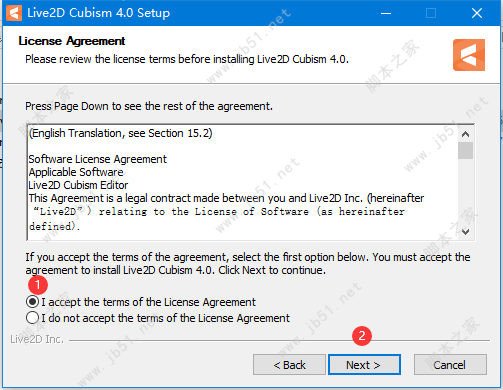Click the license scrollbar thumb
This screenshot has height=390, width=503.
pyautogui.click(x=465, y=151)
